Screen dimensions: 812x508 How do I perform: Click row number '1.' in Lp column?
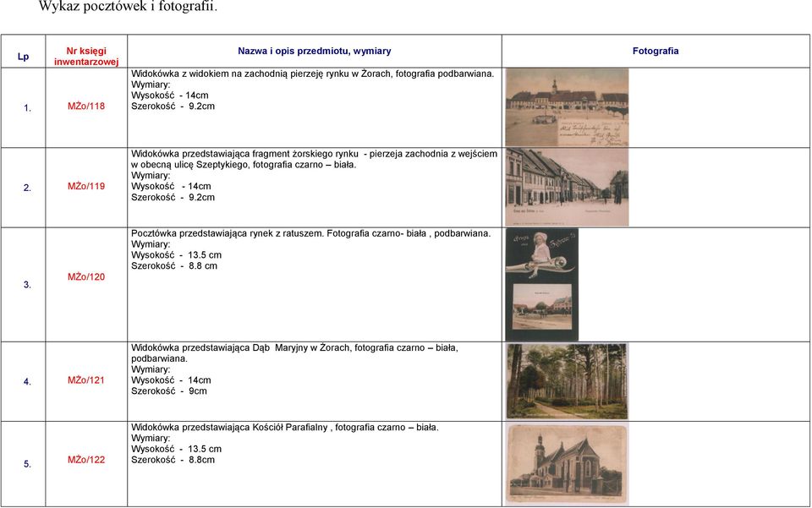[27, 108]
